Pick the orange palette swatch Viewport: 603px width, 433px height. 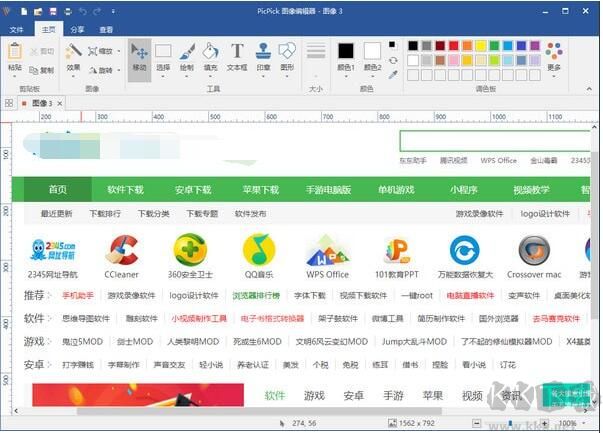pyautogui.click(x=467, y=46)
